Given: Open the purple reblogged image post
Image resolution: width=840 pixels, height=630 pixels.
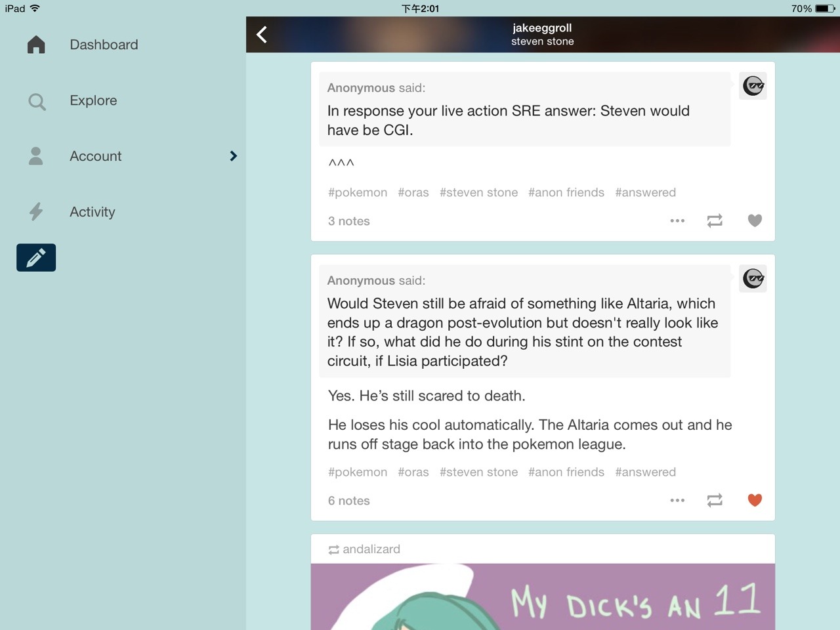Looking at the screenshot, I should coord(542,597).
